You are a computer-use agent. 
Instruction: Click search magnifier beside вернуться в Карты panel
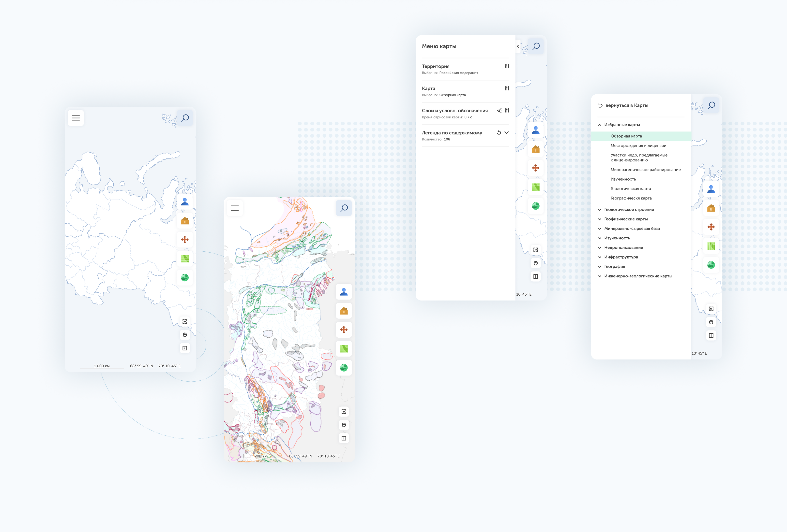click(x=711, y=105)
